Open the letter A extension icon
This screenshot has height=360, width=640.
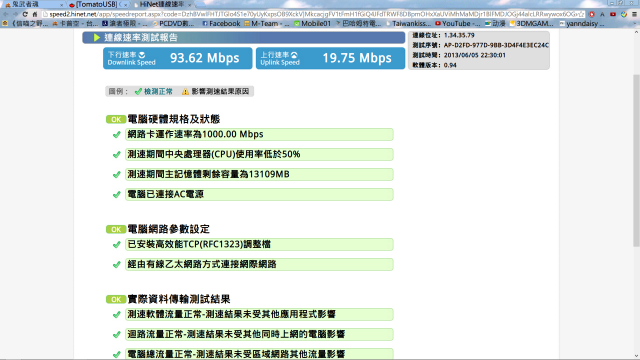pos(602,14)
